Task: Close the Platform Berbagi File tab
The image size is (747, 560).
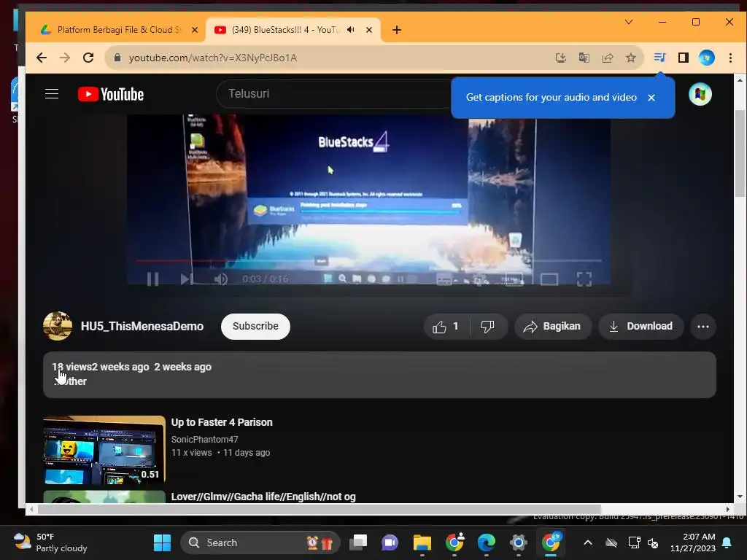Action: (194, 30)
